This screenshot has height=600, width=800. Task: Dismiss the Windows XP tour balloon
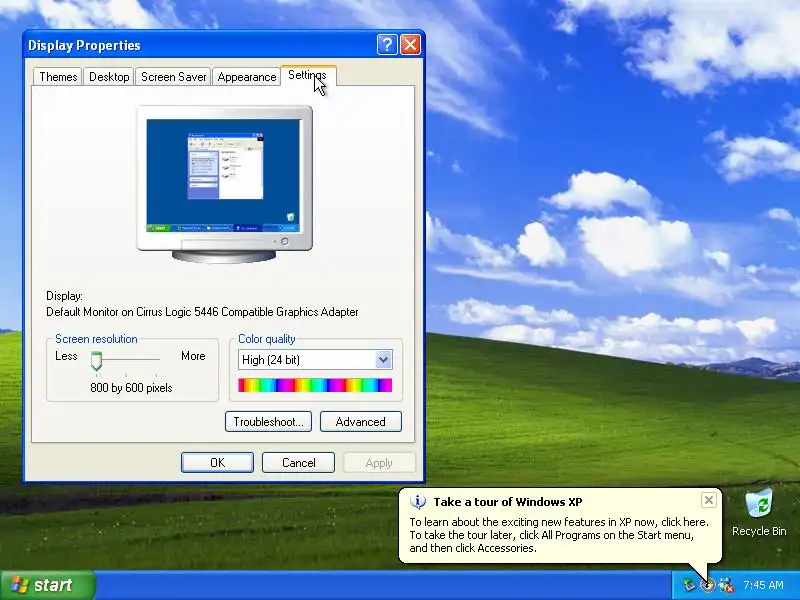click(709, 501)
